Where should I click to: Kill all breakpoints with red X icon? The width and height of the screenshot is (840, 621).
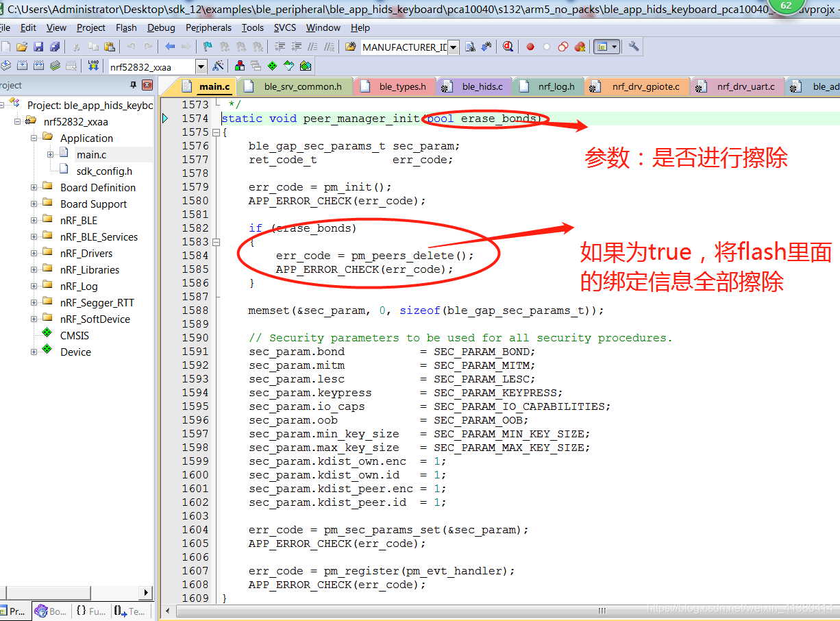pos(580,47)
